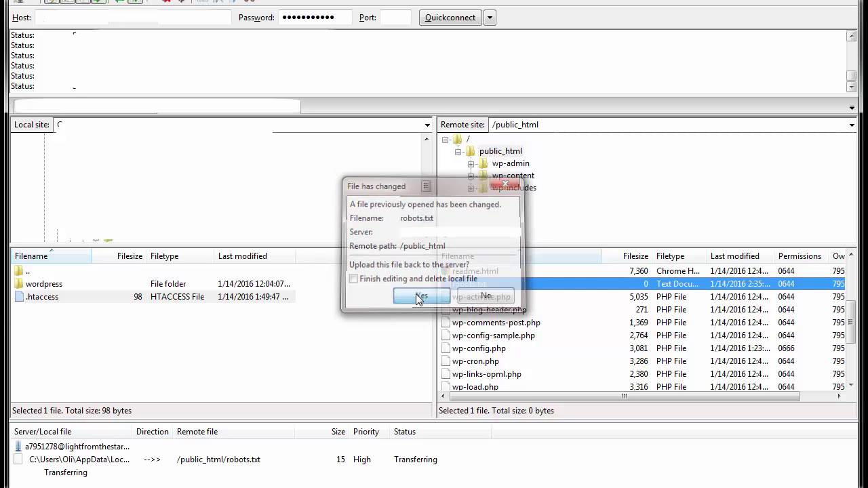Sort local files by Filesize column
The height and width of the screenshot is (488, 868).
[119, 256]
